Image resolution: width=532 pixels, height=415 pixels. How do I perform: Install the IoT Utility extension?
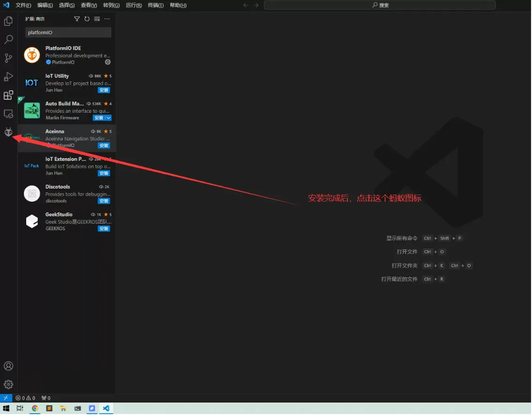(x=104, y=90)
